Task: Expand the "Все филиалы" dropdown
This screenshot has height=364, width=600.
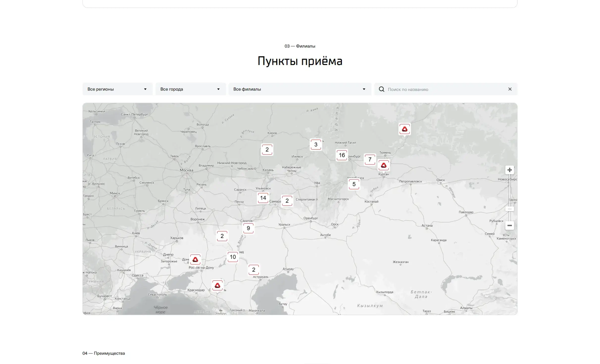Action: click(299, 89)
